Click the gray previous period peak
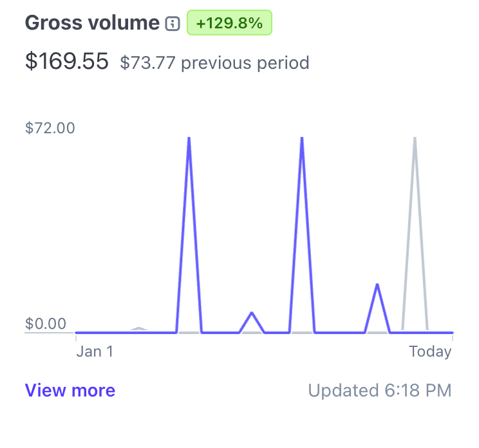479x448 pixels. 415,139
